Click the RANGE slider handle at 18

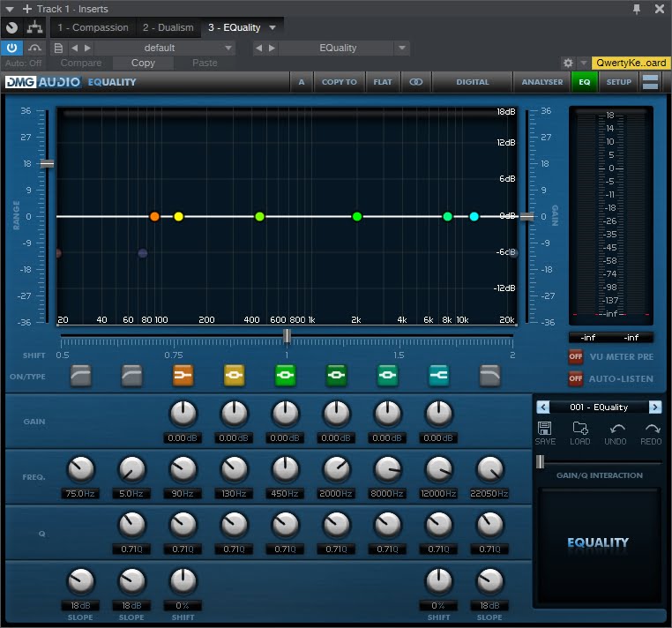pyautogui.click(x=47, y=164)
